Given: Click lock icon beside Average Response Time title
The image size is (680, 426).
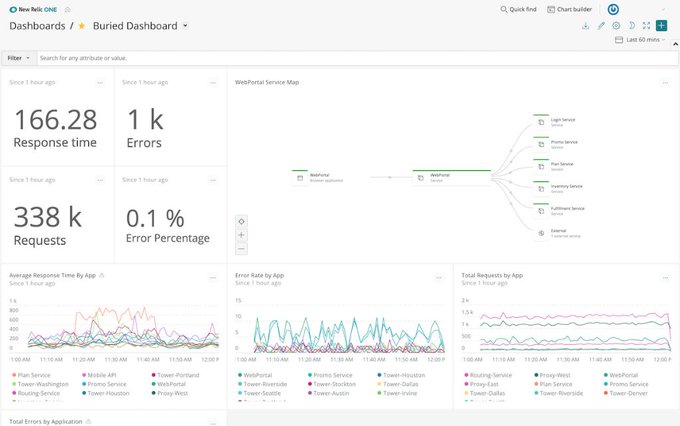Looking at the screenshot, I should [x=102, y=275].
